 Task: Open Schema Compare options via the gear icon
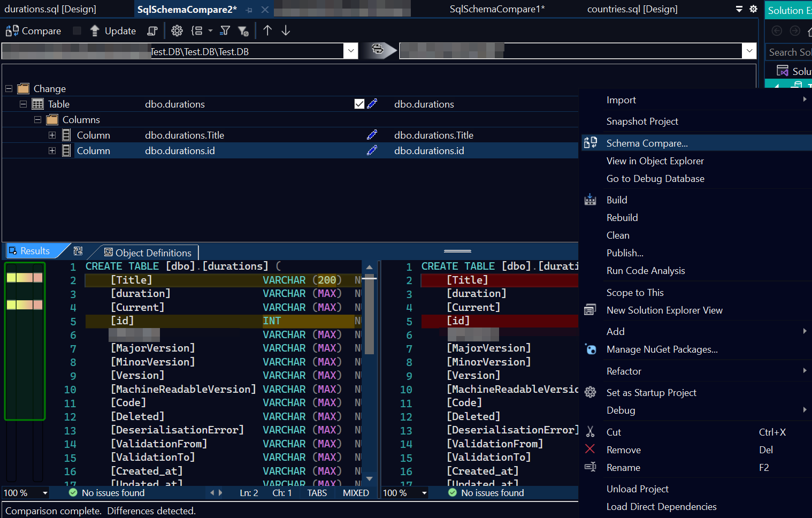click(177, 31)
